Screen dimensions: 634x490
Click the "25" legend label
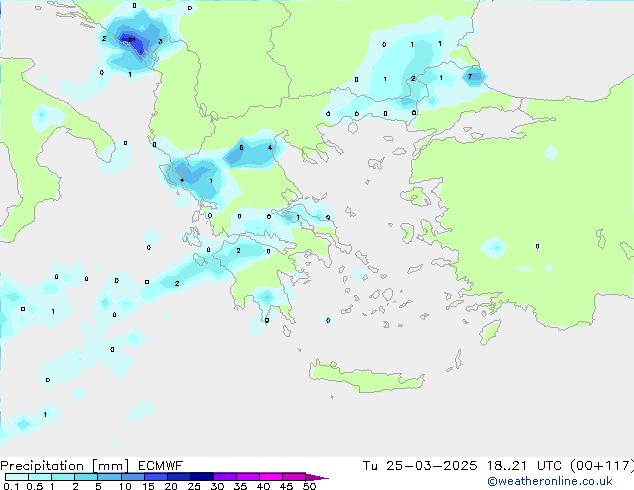(194, 486)
